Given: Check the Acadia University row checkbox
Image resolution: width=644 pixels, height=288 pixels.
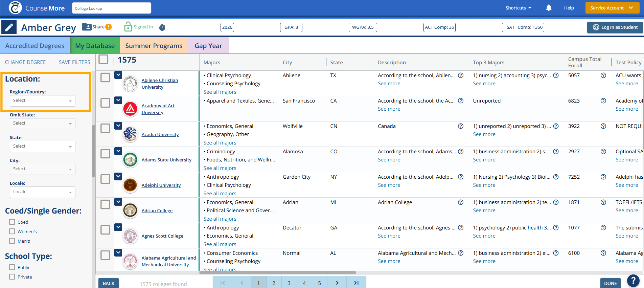Looking at the screenshot, I should (x=106, y=128).
